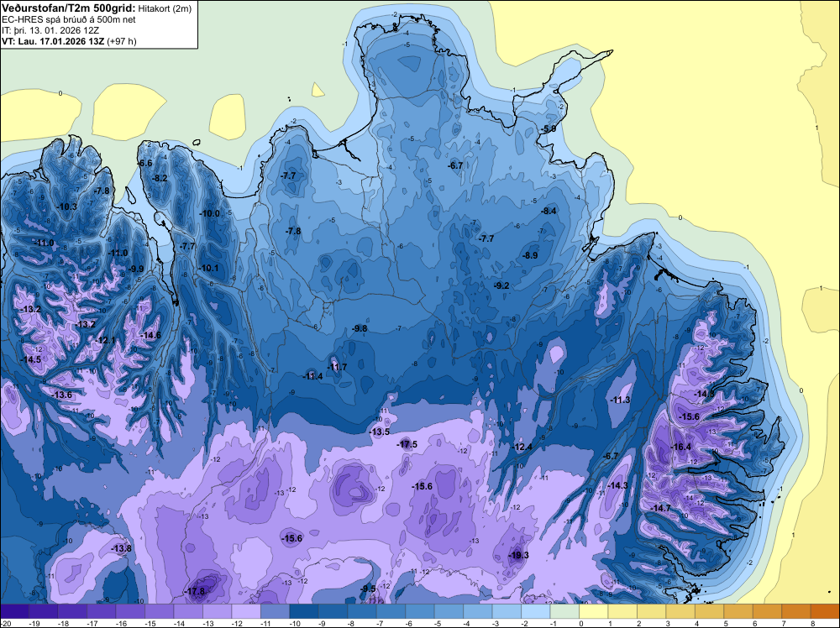Click the -10.1 temperature label
Viewport: 840px width, 628px height.
point(209,268)
